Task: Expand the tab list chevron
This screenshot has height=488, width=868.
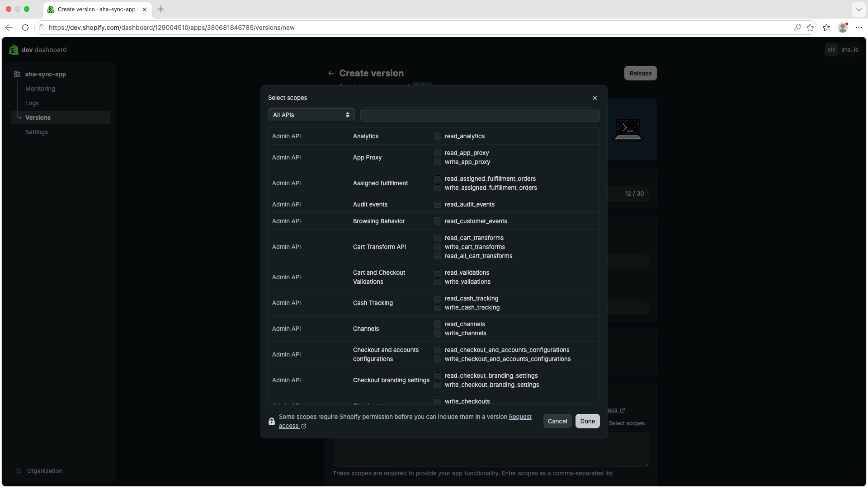Action: (x=859, y=9)
